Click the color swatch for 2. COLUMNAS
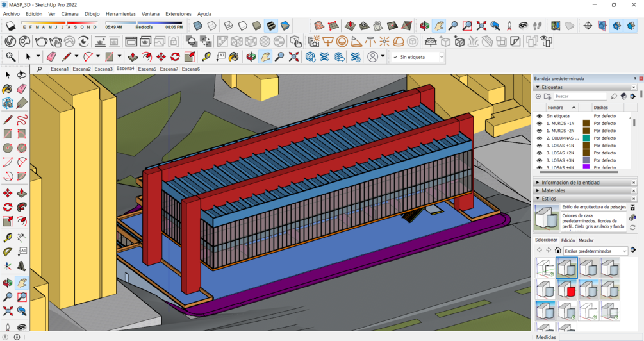 pyautogui.click(x=586, y=138)
